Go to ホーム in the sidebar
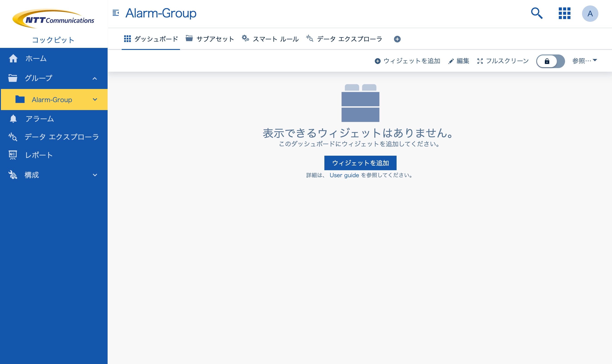 [x=54, y=58]
